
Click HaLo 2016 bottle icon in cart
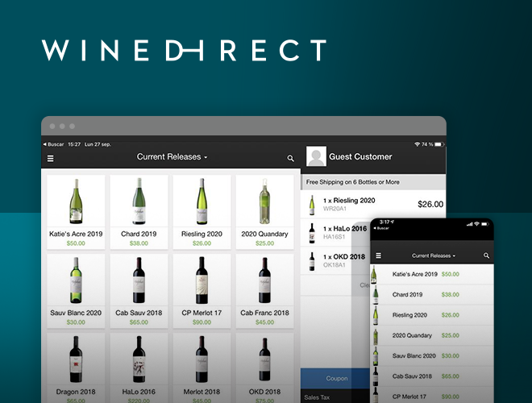tap(311, 233)
